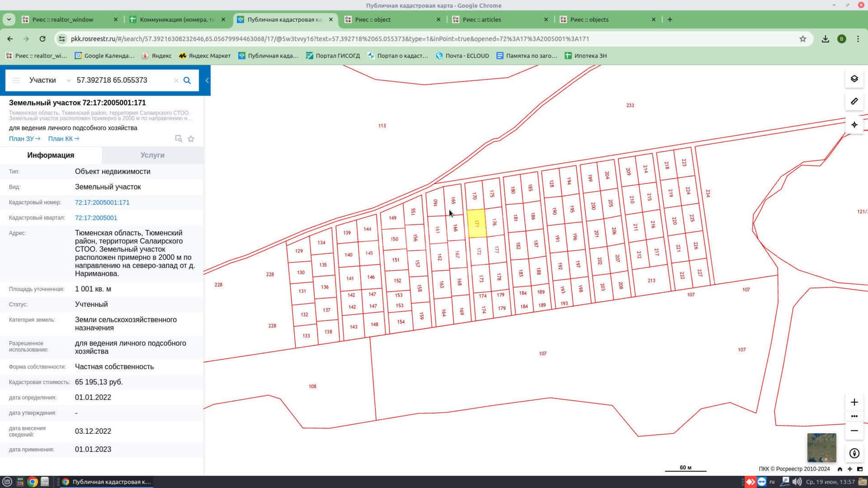Switch to the Услуги tab
868x488 pixels.
(x=152, y=155)
